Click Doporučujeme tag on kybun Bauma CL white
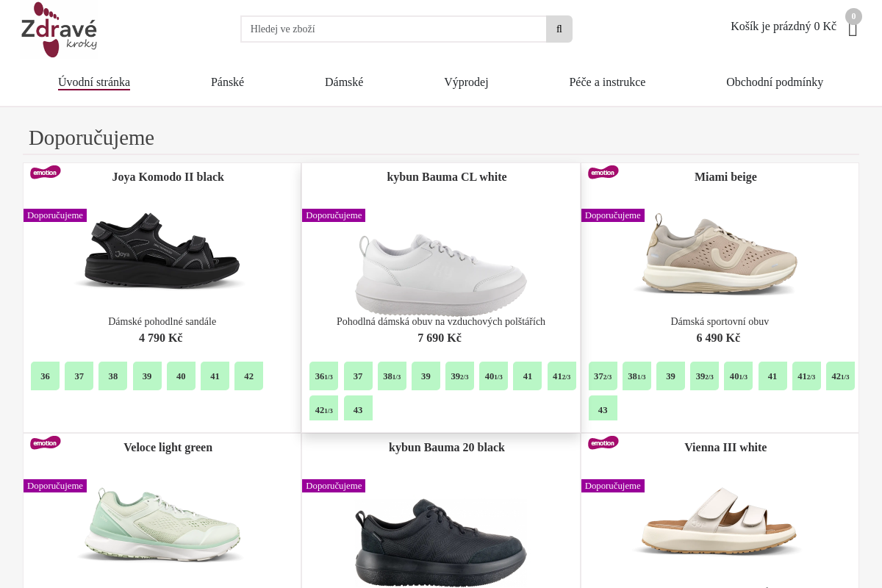This screenshot has width=882, height=588. coord(334,215)
